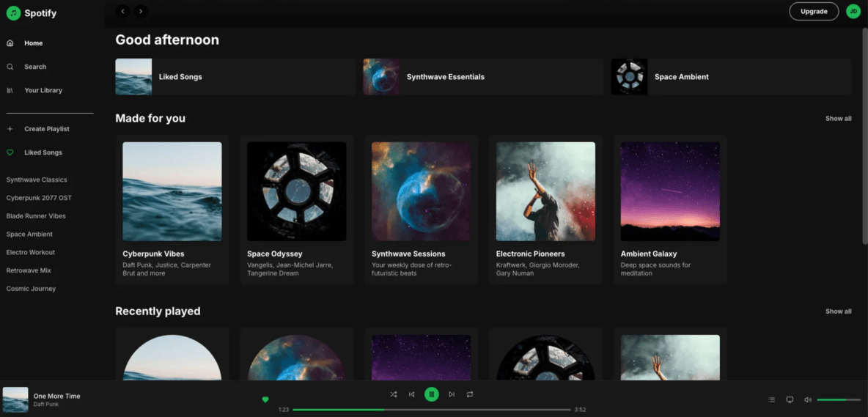Click the Electronic Pioneers title
The width and height of the screenshot is (868, 417).
point(530,254)
